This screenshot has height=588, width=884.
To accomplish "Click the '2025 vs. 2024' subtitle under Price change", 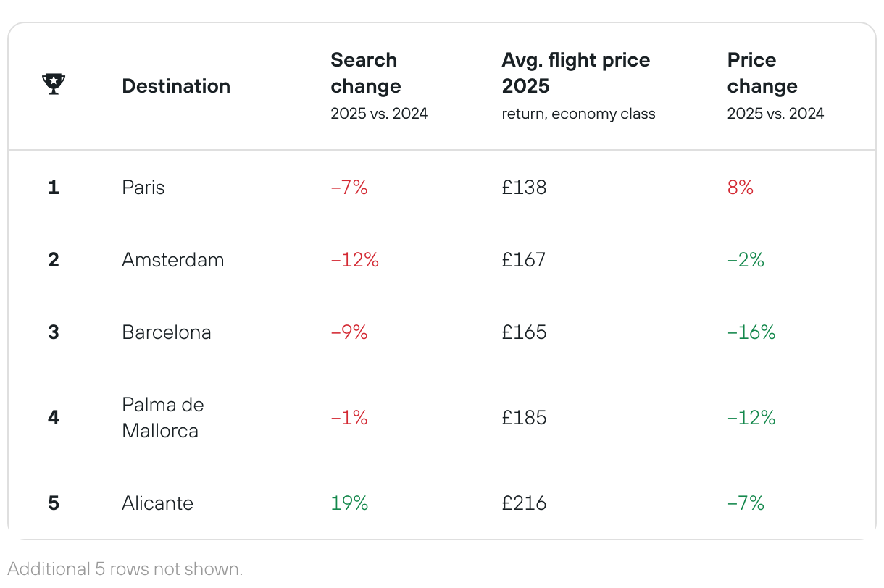I will click(x=775, y=114).
